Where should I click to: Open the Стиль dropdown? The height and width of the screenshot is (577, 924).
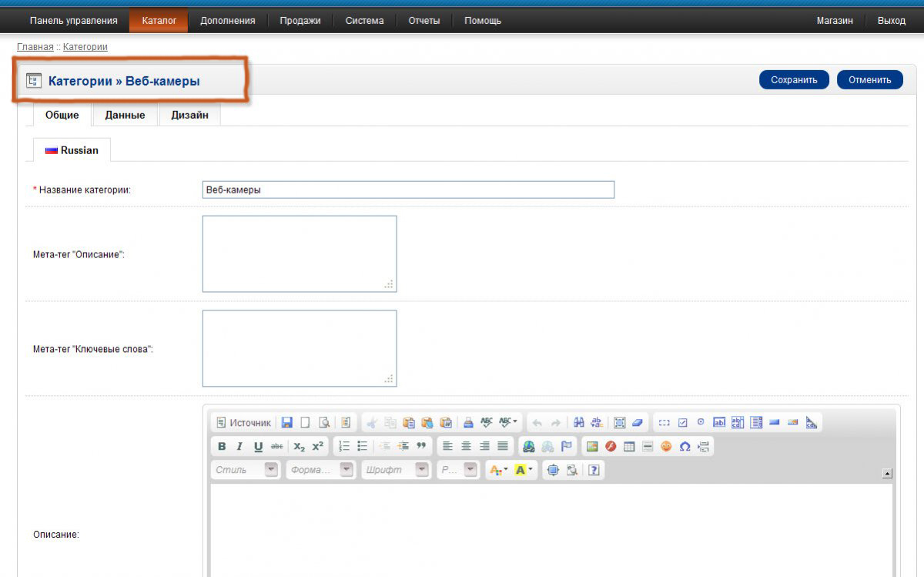click(271, 470)
